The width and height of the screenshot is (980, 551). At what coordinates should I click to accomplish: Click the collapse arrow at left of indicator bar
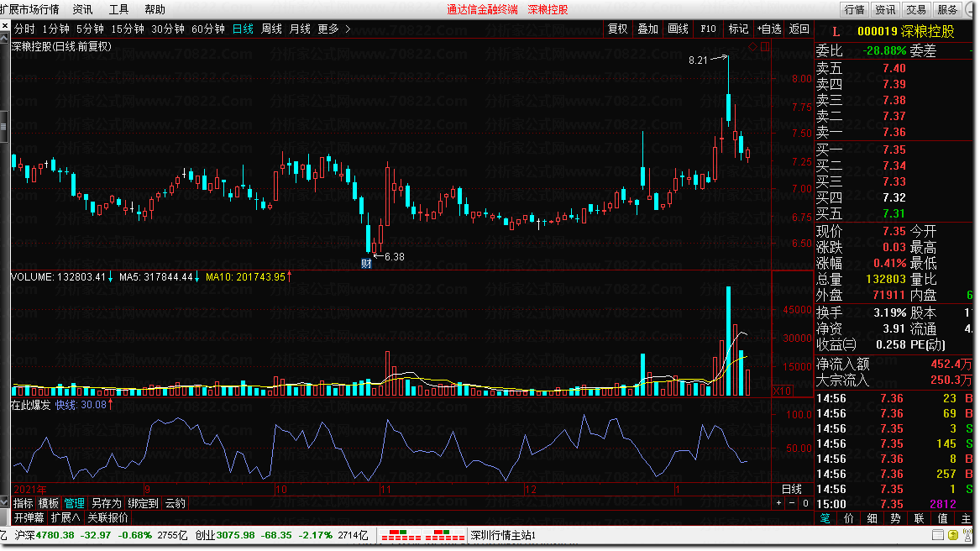click(5, 503)
